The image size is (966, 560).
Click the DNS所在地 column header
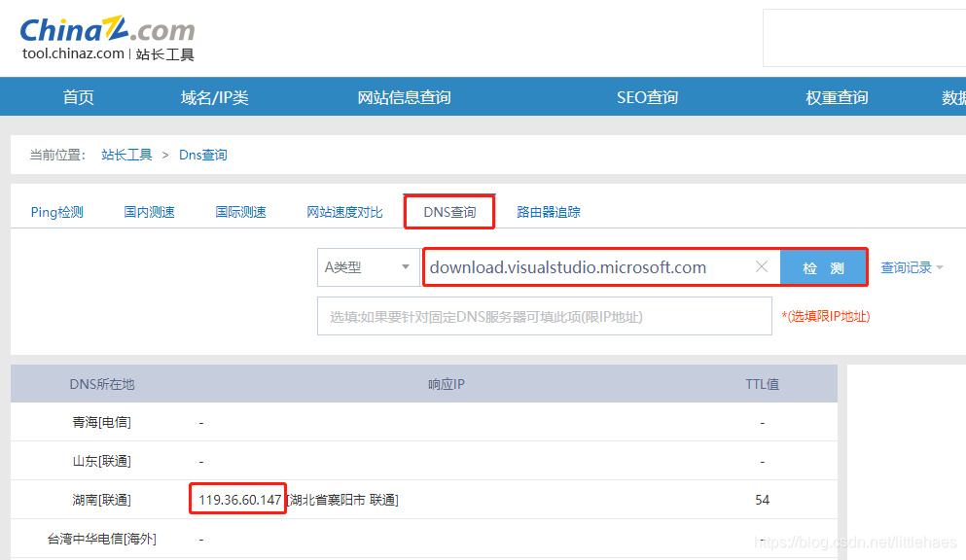(x=101, y=384)
